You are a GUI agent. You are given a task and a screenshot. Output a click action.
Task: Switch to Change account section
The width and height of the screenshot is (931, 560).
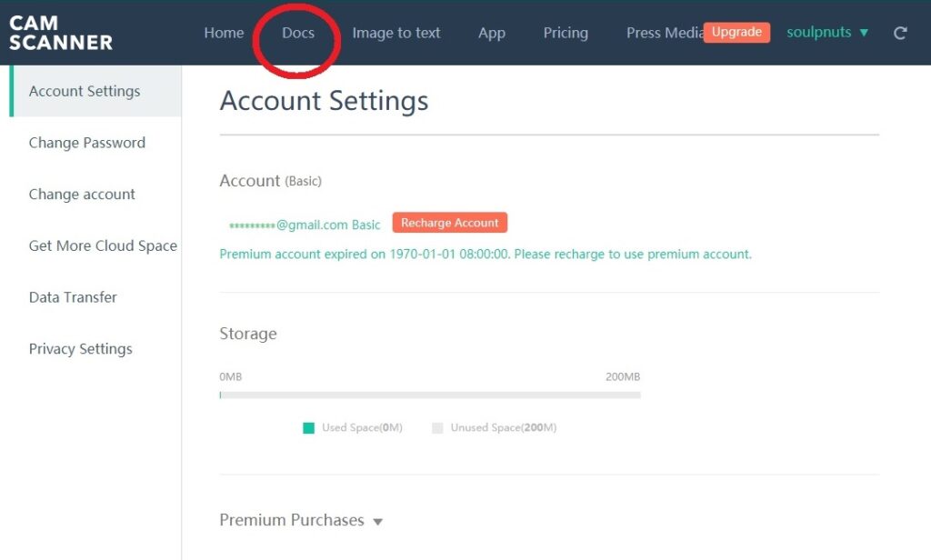[82, 195]
